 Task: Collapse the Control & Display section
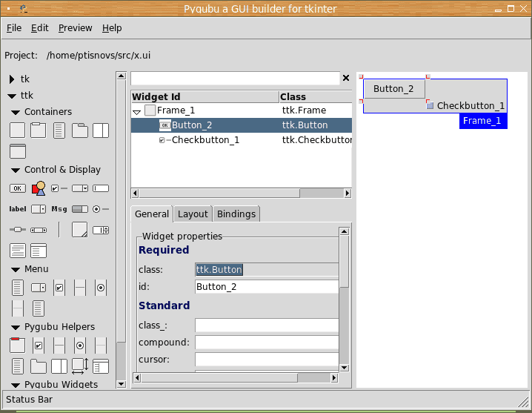tap(16, 170)
